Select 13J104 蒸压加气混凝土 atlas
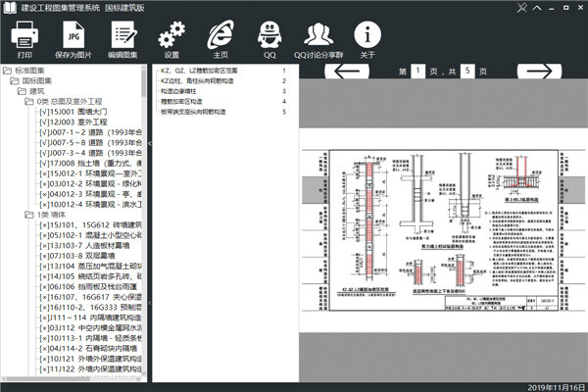The width and height of the screenshot is (588, 392). [x=90, y=267]
